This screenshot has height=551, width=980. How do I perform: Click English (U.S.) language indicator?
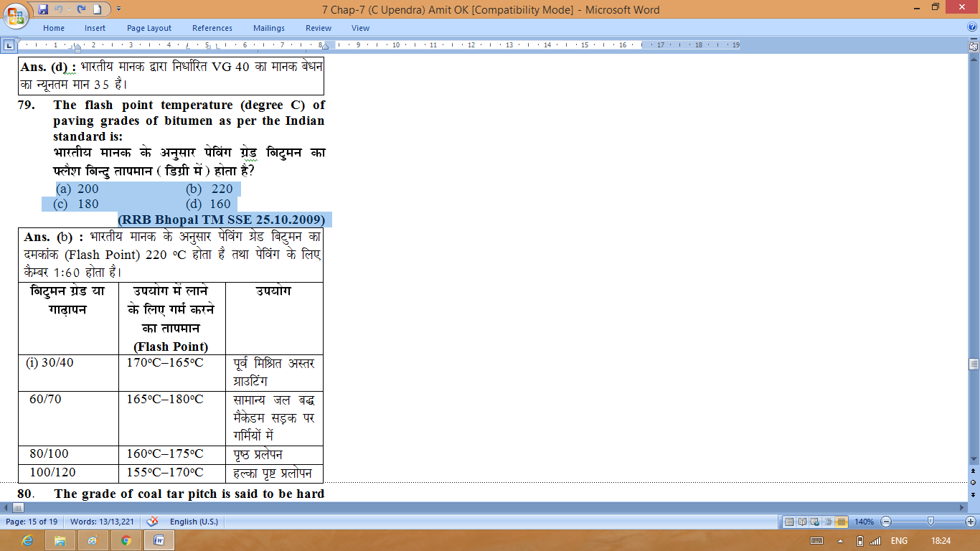194,522
